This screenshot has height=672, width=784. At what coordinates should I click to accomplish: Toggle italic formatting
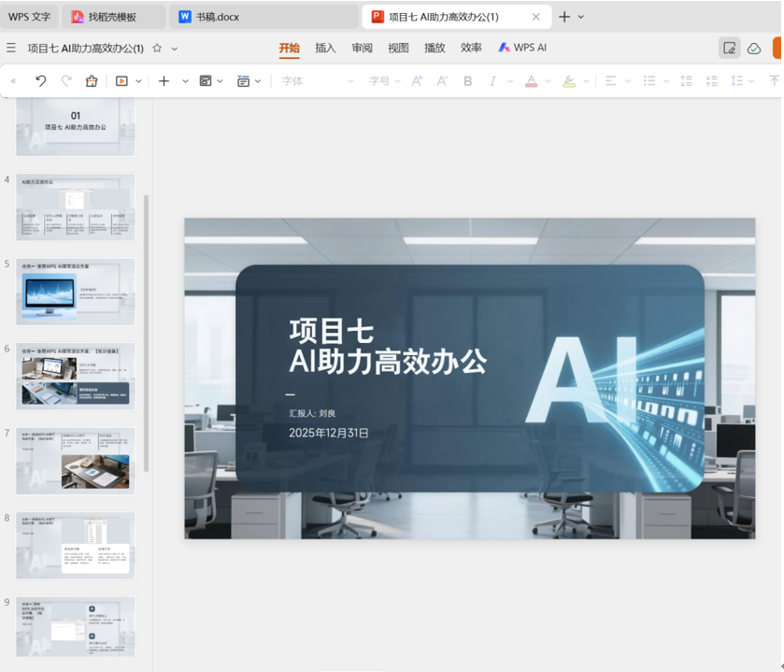(492, 81)
